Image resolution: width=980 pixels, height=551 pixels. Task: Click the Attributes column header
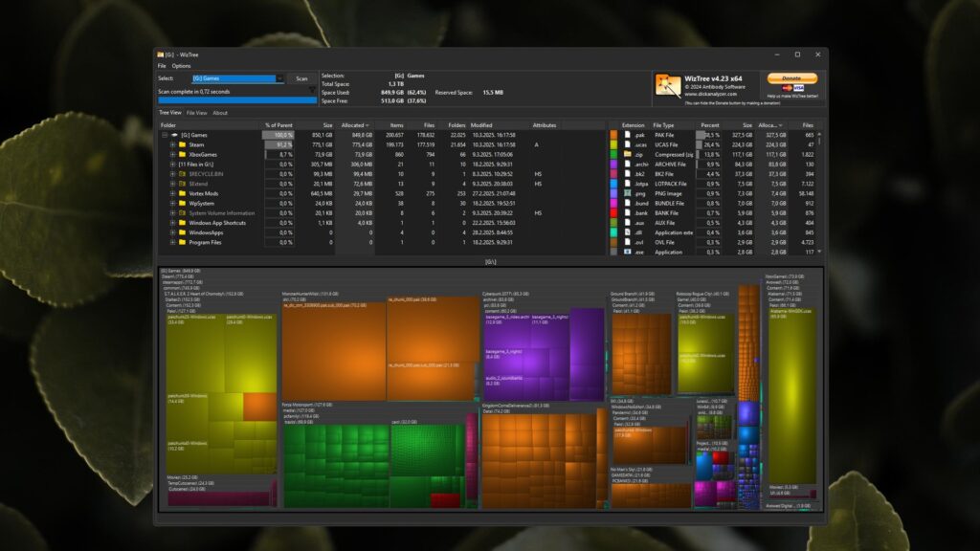coord(545,125)
